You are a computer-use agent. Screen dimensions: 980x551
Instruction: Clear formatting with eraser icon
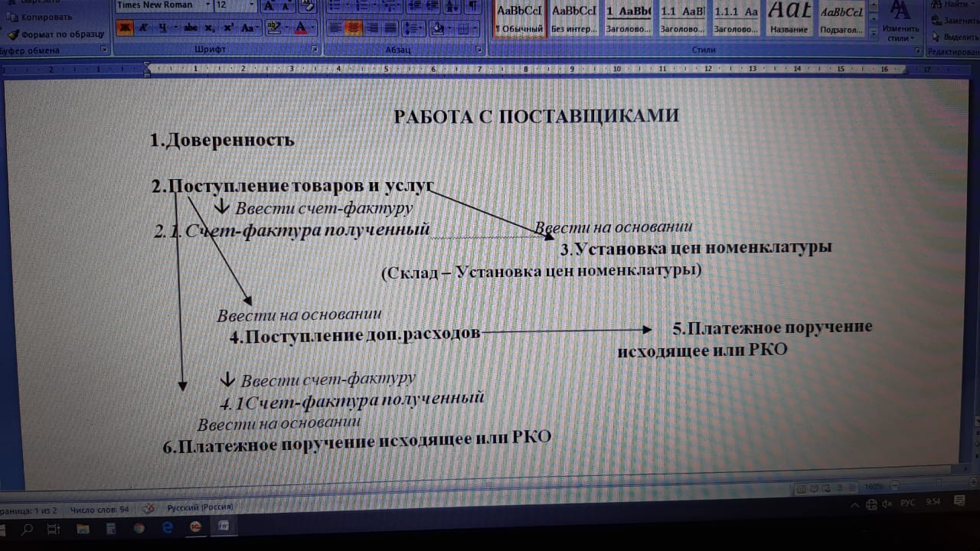pos(308,6)
